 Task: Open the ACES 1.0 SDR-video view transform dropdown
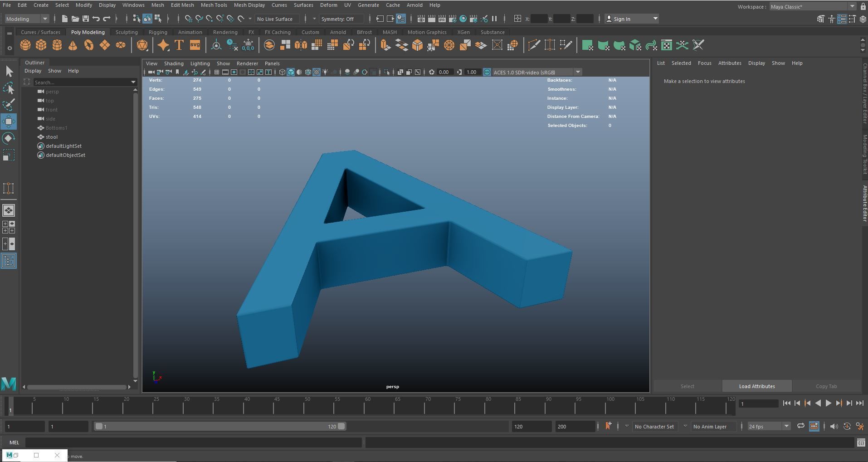click(537, 72)
